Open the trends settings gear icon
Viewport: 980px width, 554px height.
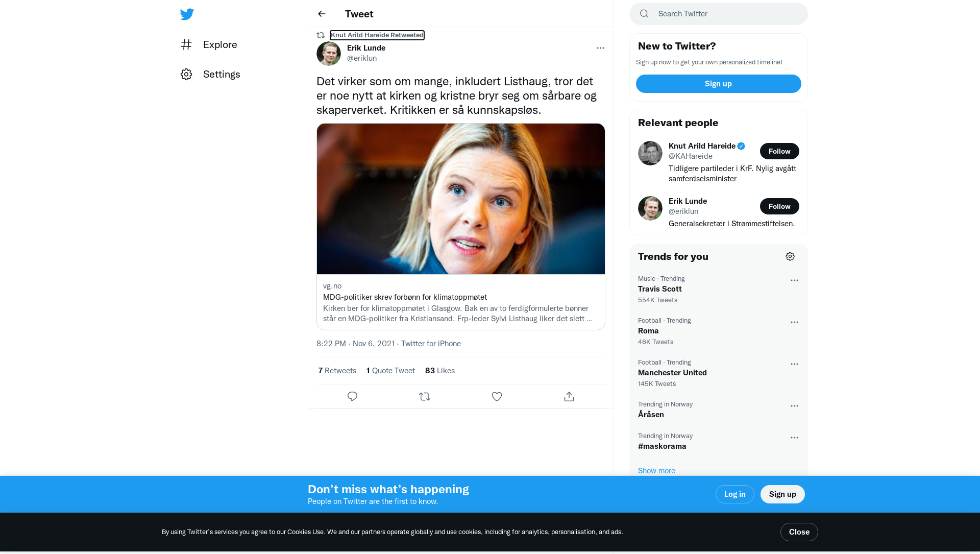(790, 256)
